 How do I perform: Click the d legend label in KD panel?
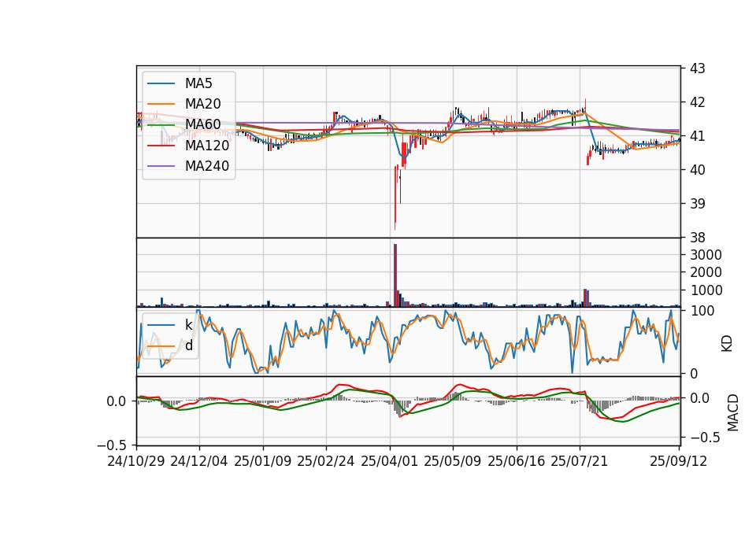click(x=188, y=345)
